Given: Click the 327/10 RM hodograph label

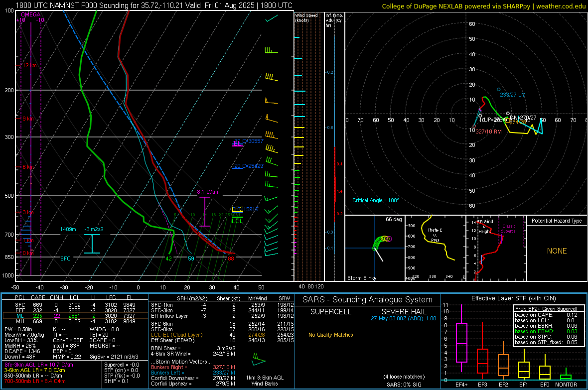Looking at the screenshot, I should [488, 131].
